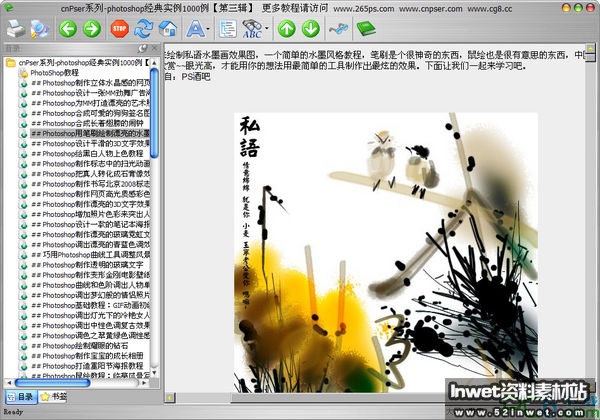This screenshot has height=420, width=600.
Task: Jump to previous topic with green up arrow
Action: [x=287, y=29]
